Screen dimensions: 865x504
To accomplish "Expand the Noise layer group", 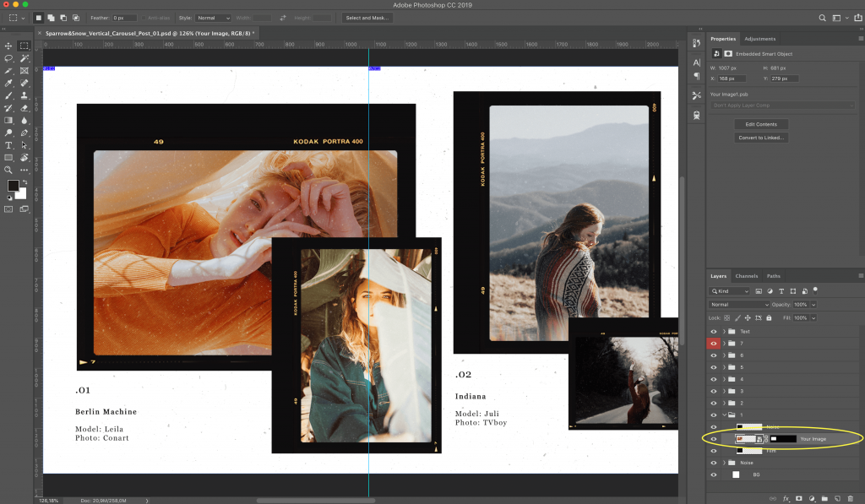I will (724, 463).
